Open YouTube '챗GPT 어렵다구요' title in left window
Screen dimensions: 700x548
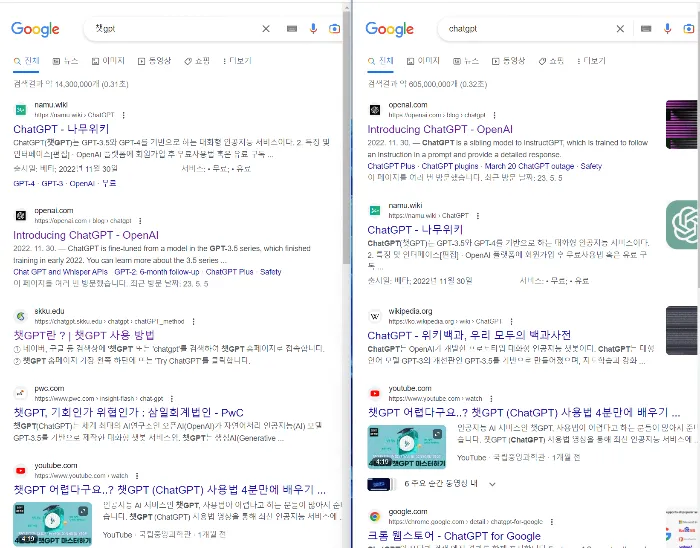click(169, 490)
